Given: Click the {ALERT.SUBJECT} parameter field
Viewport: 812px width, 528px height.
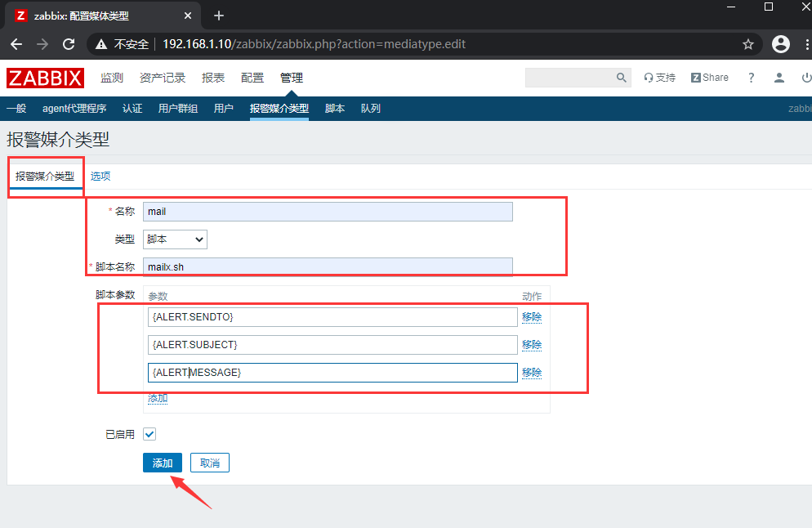Looking at the screenshot, I should tap(332, 345).
